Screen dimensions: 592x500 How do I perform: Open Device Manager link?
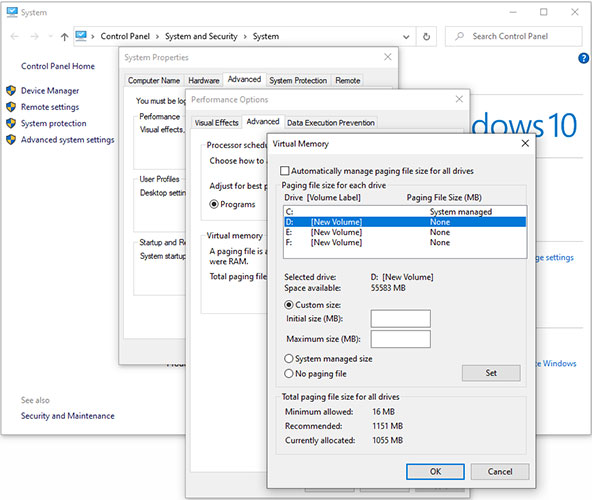click(x=50, y=91)
